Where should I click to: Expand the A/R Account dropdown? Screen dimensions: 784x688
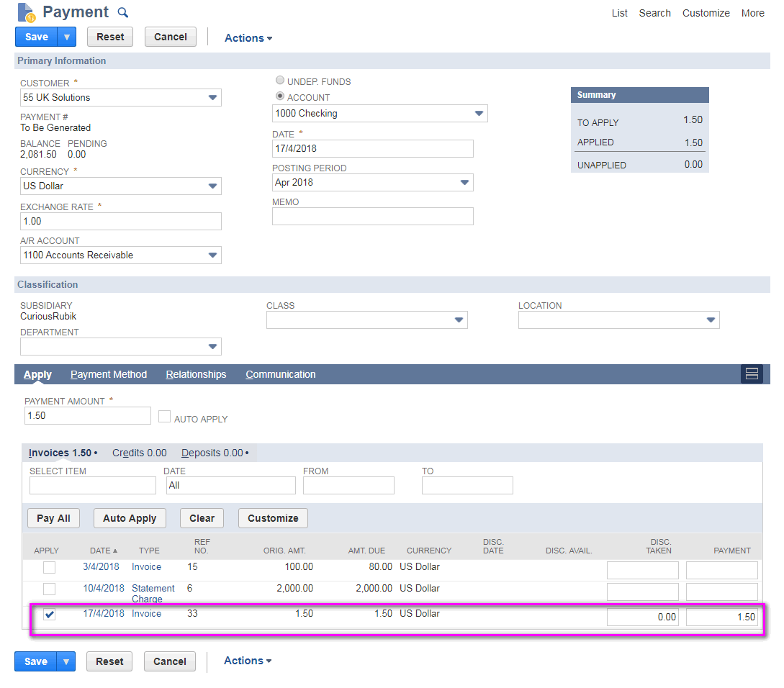coord(212,255)
